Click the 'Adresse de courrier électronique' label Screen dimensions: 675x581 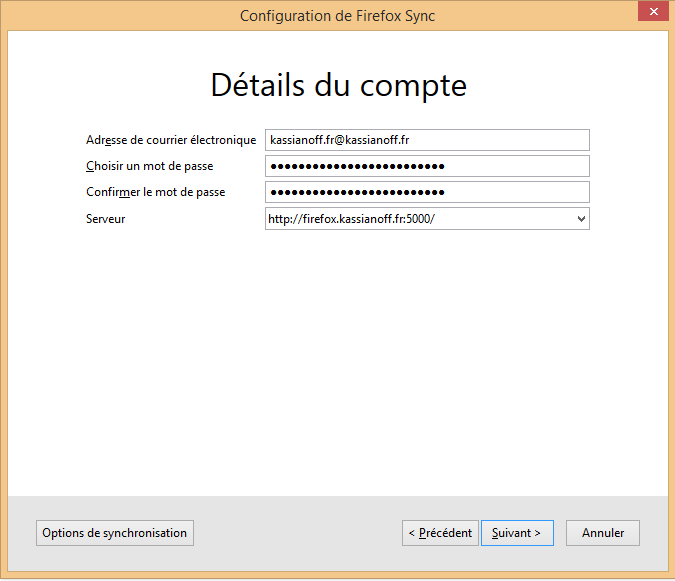click(171, 140)
